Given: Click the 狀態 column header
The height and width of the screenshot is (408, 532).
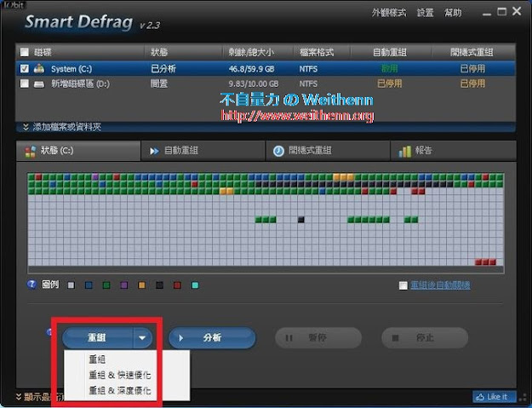Looking at the screenshot, I should pos(159,52).
